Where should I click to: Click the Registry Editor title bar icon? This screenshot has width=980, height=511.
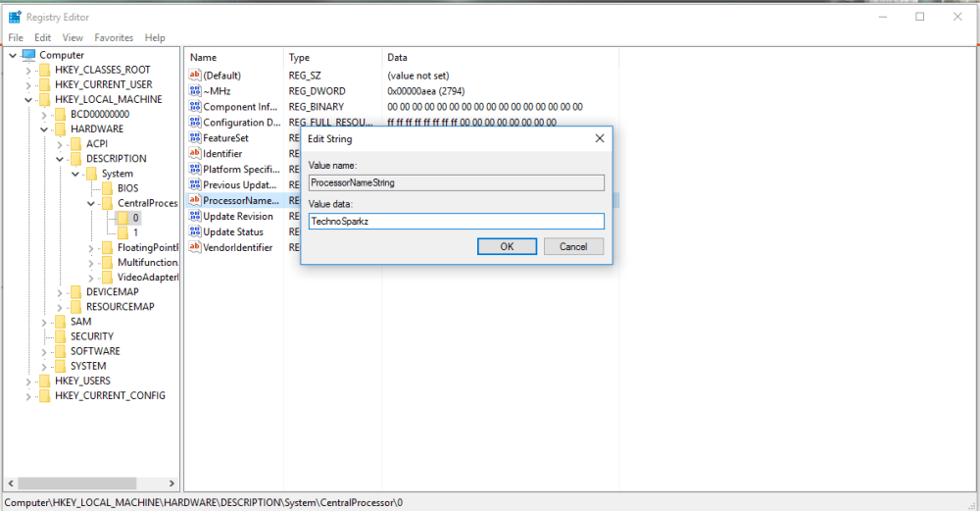(14, 17)
